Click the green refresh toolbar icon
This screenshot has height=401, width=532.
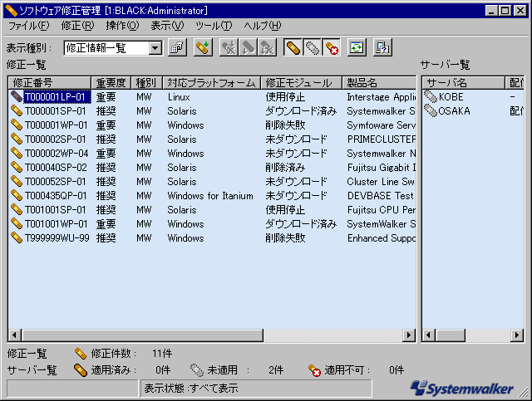[357, 47]
